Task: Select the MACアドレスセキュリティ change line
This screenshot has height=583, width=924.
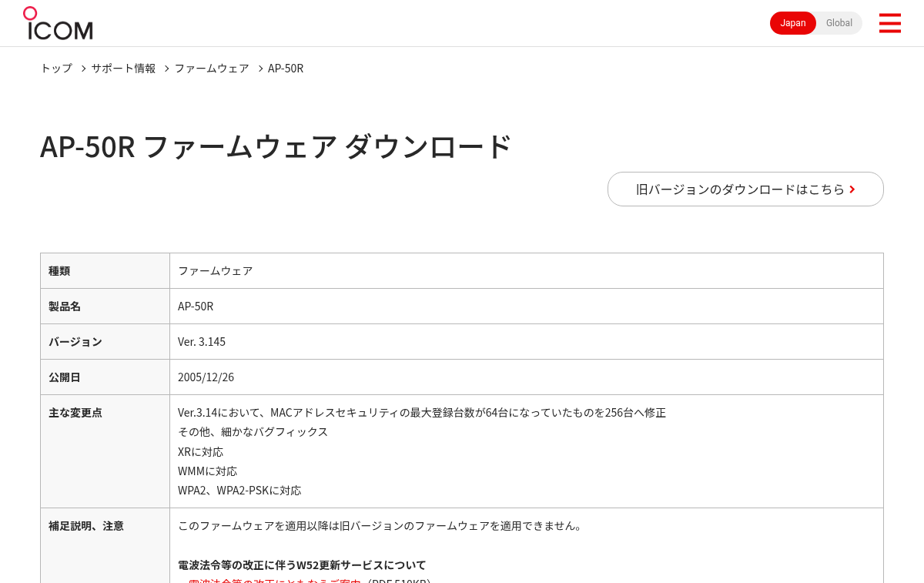Action: (422, 412)
